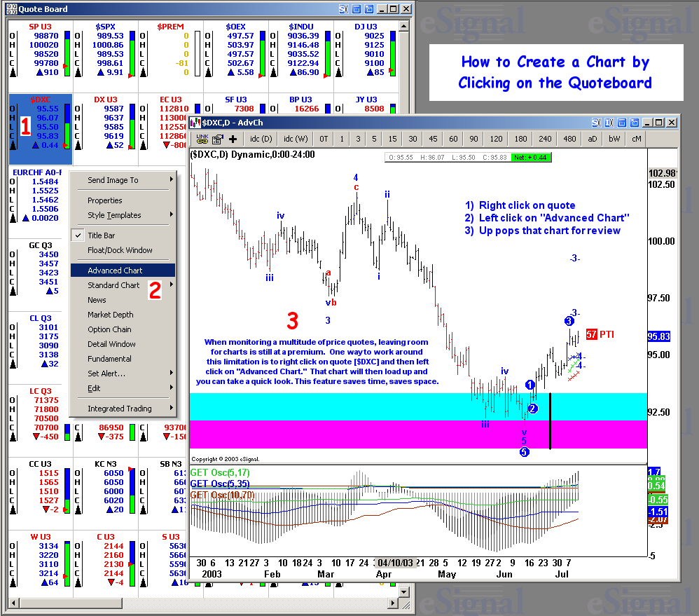Switch chart to 90 minute interval
699x616 pixels.
(x=474, y=139)
